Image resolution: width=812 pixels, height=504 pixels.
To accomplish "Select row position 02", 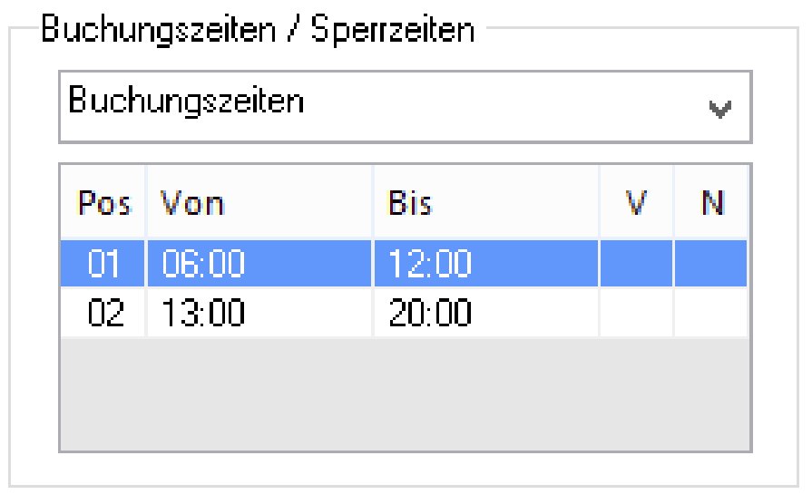I will pyautogui.click(x=105, y=313).
